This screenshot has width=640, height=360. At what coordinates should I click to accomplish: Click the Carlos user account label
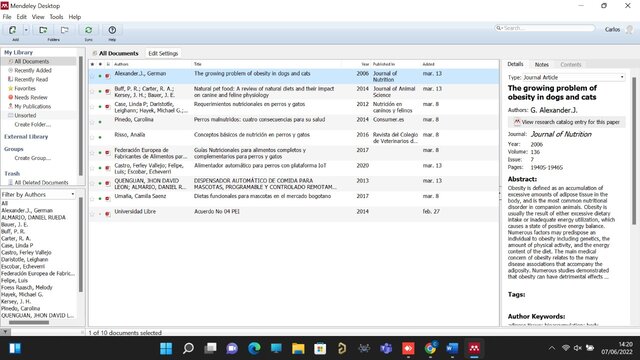click(x=612, y=29)
